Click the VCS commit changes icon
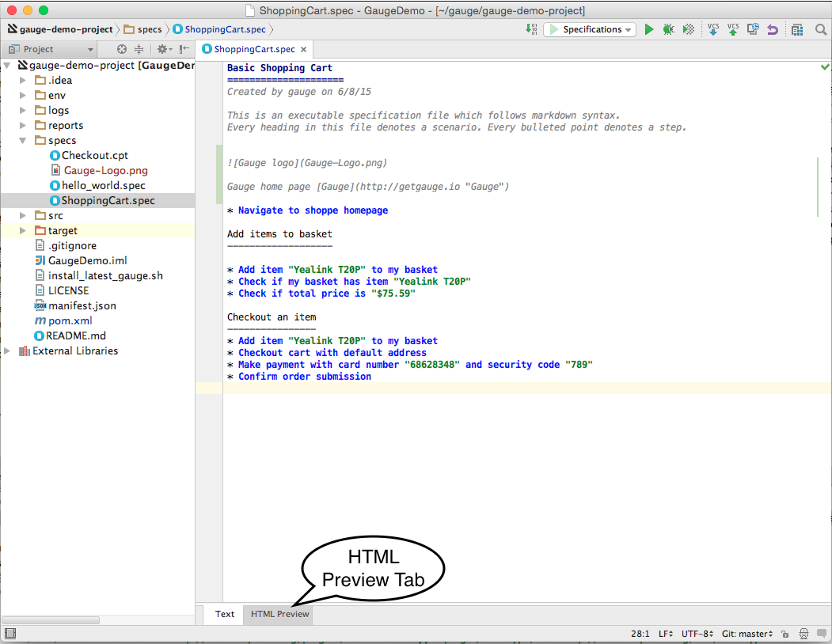The width and height of the screenshot is (832, 644). pos(733,29)
